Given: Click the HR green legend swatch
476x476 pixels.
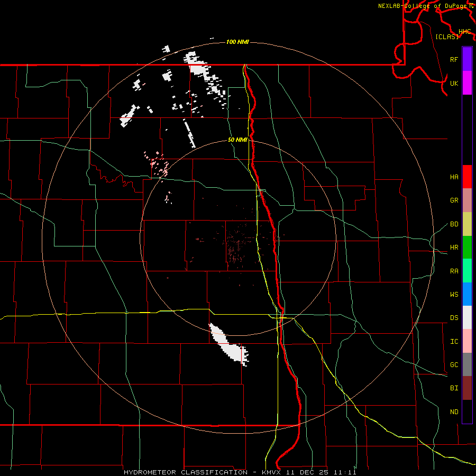Looking at the screenshot, I should [x=467, y=247].
